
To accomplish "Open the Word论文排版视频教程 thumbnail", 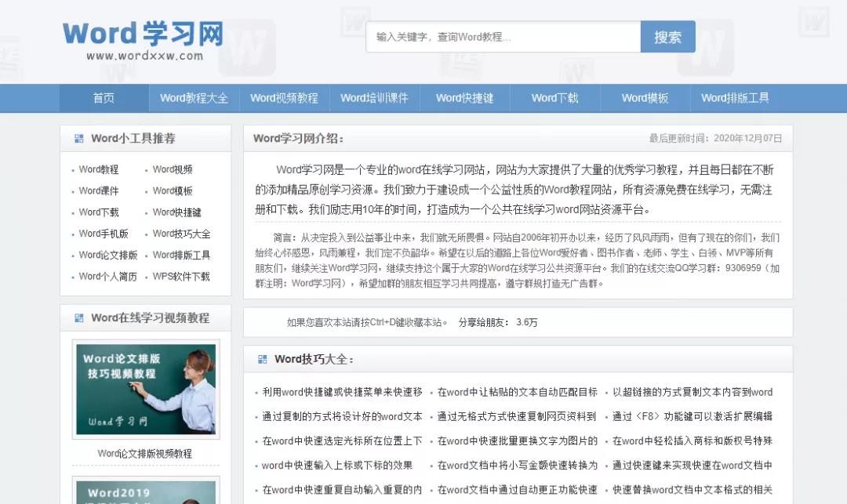I will click(x=146, y=390).
